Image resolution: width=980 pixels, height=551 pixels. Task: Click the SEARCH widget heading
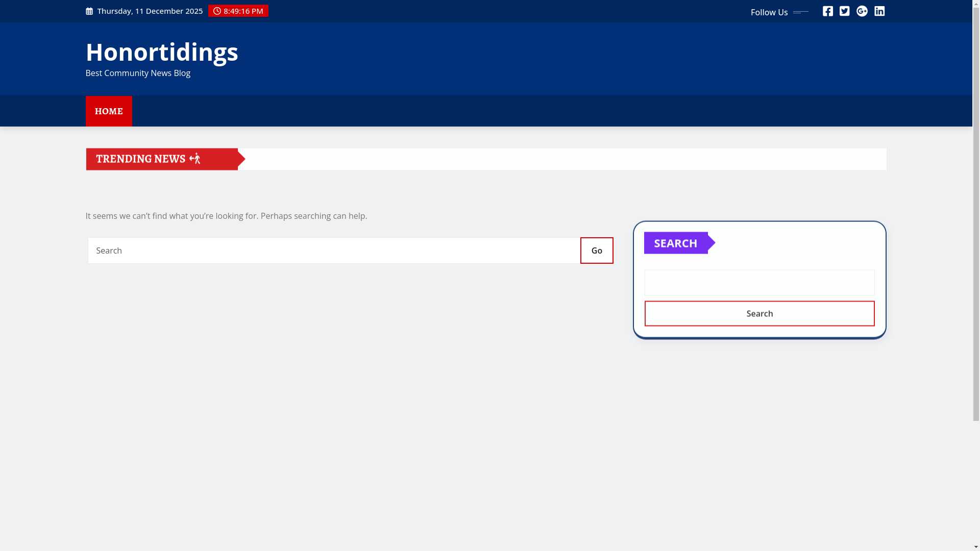click(x=676, y=243)
